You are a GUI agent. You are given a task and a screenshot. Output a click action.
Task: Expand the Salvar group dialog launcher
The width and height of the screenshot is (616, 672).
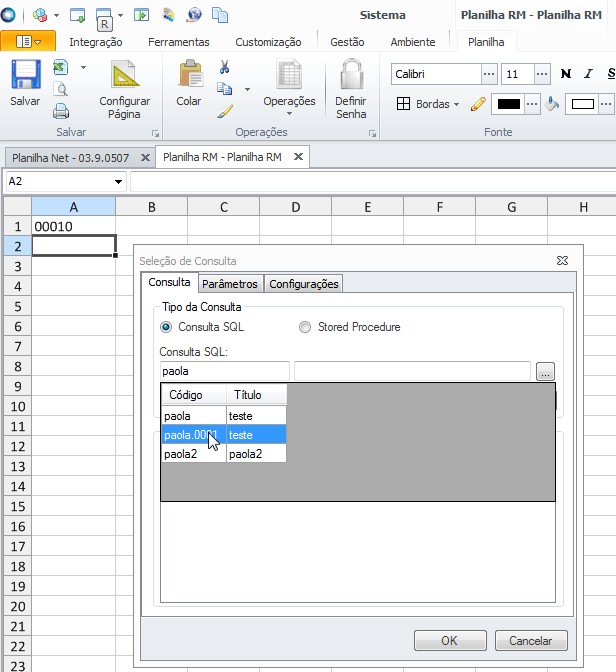[155, 134]
